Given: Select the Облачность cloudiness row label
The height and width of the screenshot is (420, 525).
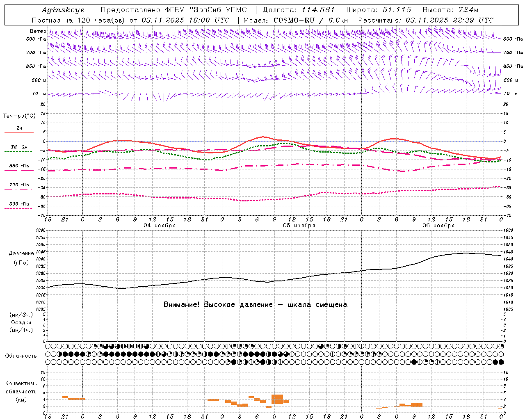Looking at the screenshot, I should pos(21,356).
